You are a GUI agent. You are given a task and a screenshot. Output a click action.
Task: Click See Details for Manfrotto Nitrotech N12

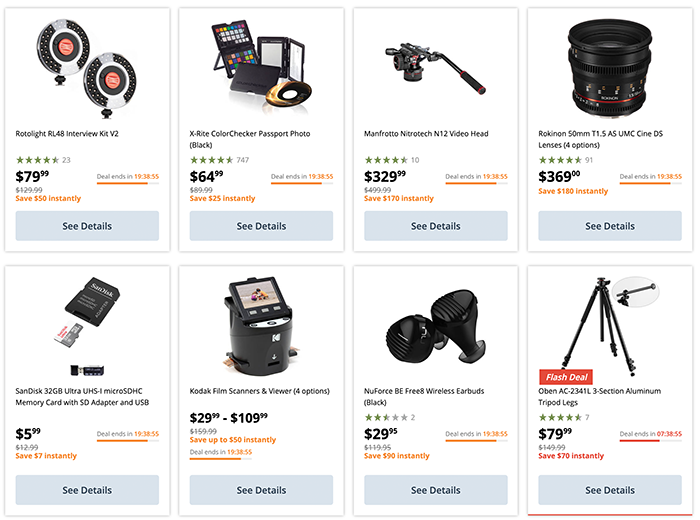(436, 226)
